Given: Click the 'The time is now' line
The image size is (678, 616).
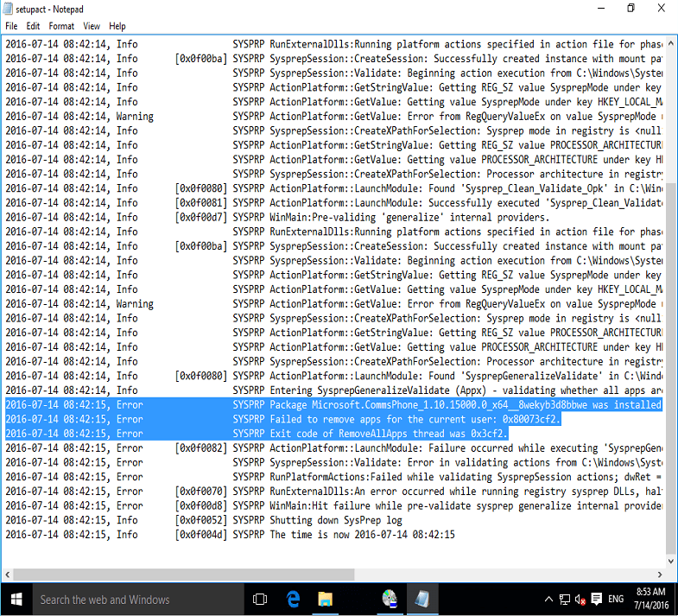Looking at the screenshot, I should 230,535.
